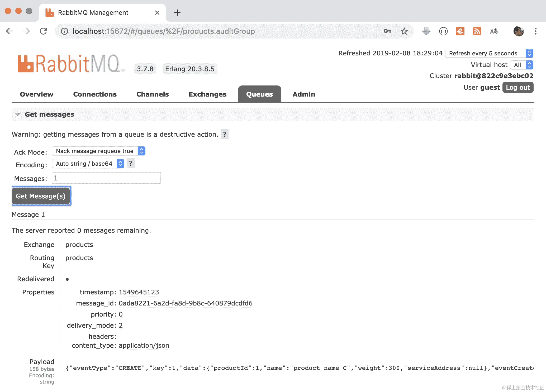Open the Virtual host selector
Screen dimensions: 546x392
point(521,65)
